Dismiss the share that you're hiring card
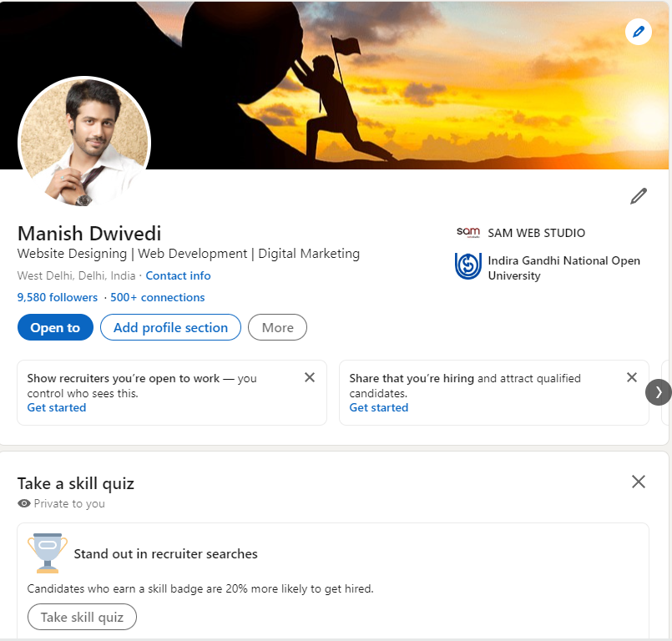Screen dimensions: 672x641 [x=632, y=377]
